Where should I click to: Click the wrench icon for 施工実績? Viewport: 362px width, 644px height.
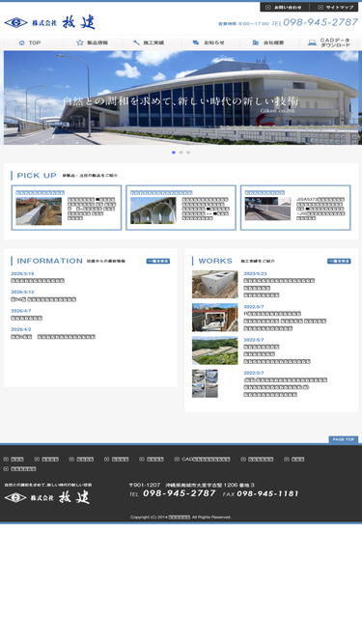point(137,42)
